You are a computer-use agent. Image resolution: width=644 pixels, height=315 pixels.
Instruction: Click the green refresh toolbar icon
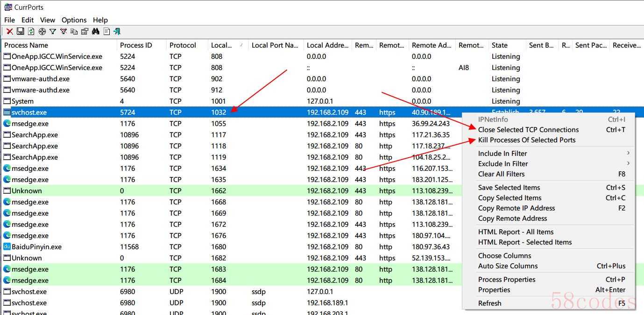coord(31,31)
